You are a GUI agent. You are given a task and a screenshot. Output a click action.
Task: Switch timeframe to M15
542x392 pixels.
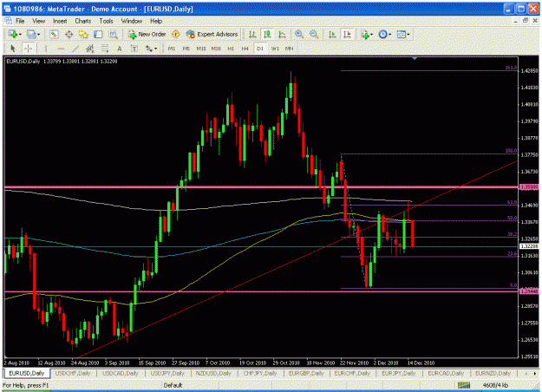click(201, 49)
